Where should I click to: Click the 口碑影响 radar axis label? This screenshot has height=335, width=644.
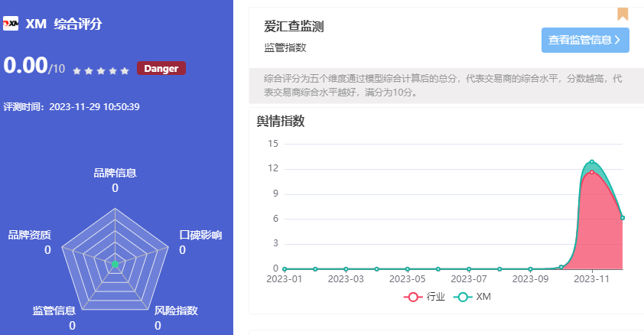[200, 235]
